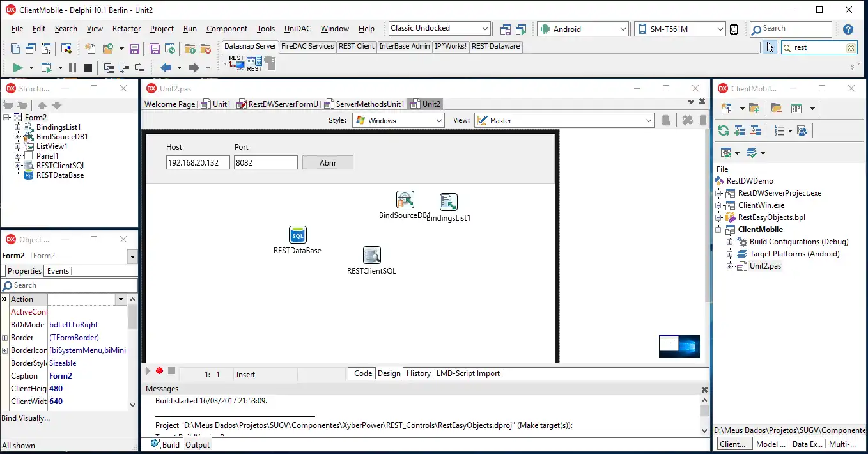This screenshot has width=868, height=454.
Task: Clear the palette search 'rest' filter
Action: point(851,48)
